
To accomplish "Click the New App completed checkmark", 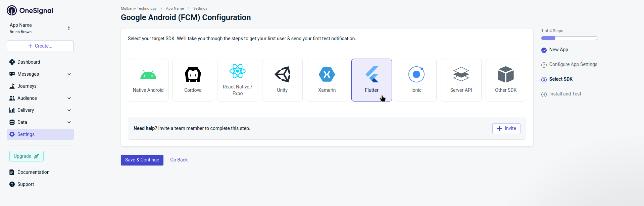I will (544, 50).
